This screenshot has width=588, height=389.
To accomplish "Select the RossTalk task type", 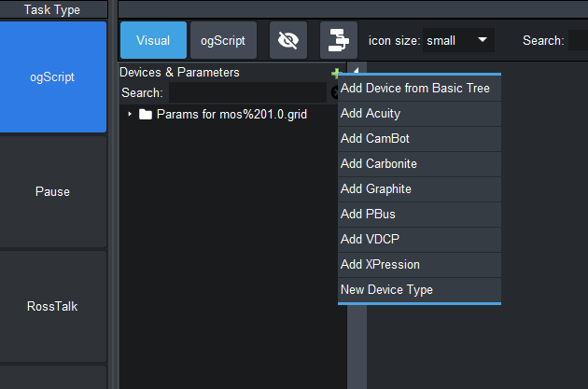I will coord(52,306).
